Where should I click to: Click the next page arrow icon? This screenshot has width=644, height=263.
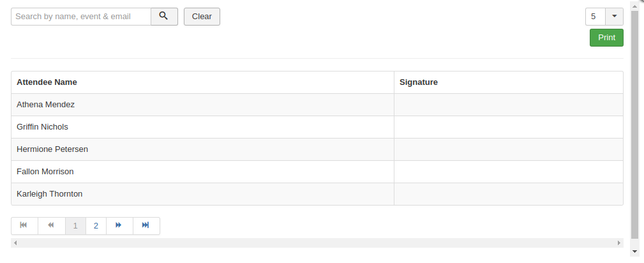pos(119,225)
